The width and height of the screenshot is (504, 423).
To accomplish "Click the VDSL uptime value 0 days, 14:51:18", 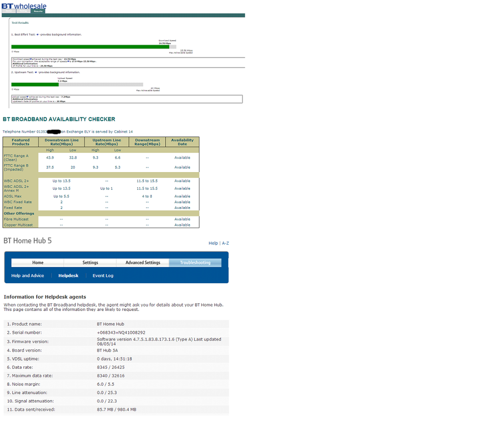I will (115, 359).
